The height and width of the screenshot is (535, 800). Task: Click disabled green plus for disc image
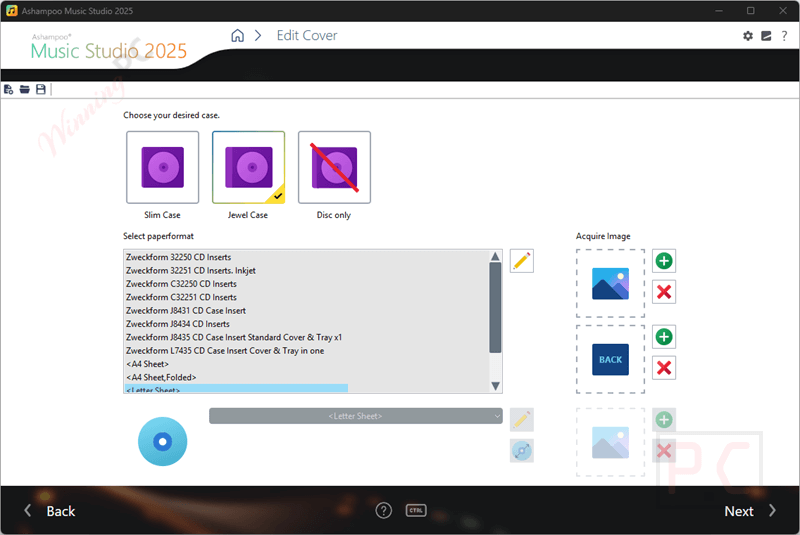(664, 420)
